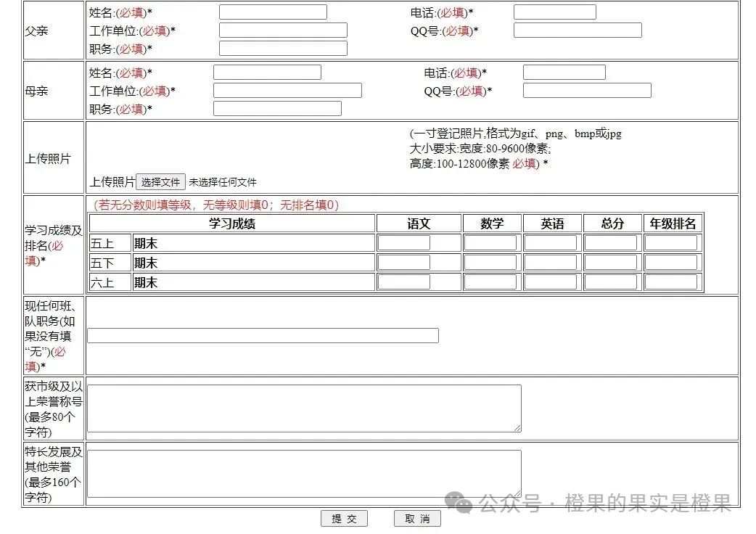Click the 五上 期末 数学 score field

(x=490, y=243)
